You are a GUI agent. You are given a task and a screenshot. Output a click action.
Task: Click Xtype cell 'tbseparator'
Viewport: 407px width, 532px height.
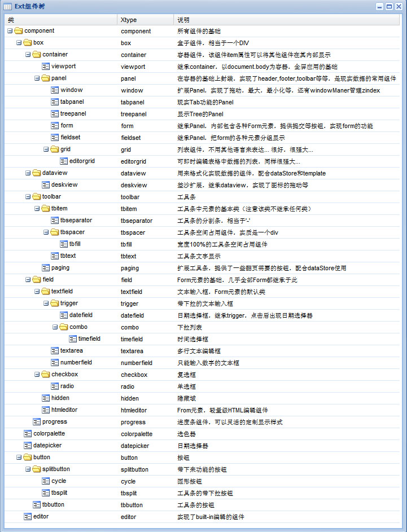click(137, 221)
